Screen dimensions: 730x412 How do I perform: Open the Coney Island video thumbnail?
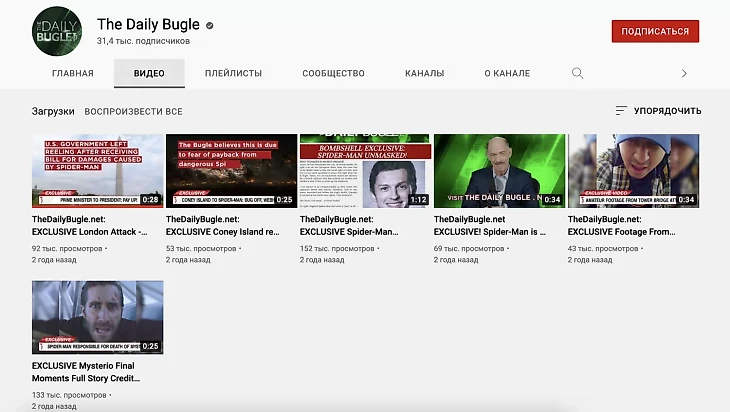point(231,171)
